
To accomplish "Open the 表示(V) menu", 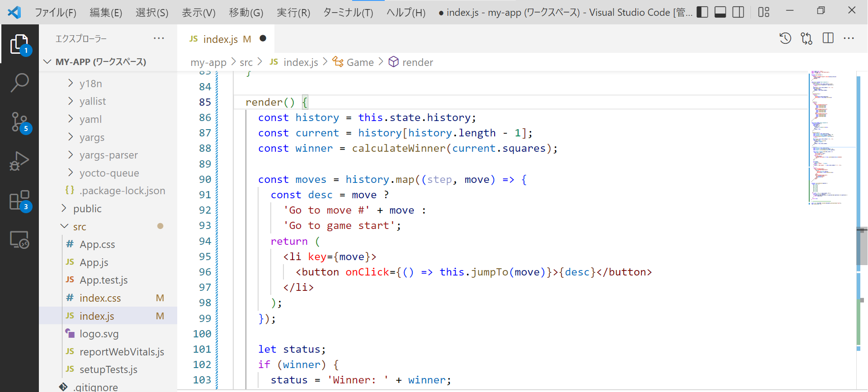I will [198, 12].
